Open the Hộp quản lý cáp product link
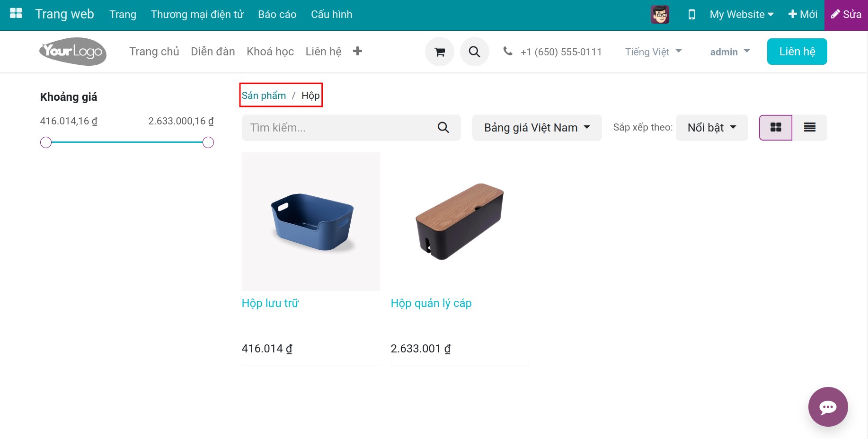Image resolution: width=868 pixels, height=439 pixels. [x=431, y=303]
